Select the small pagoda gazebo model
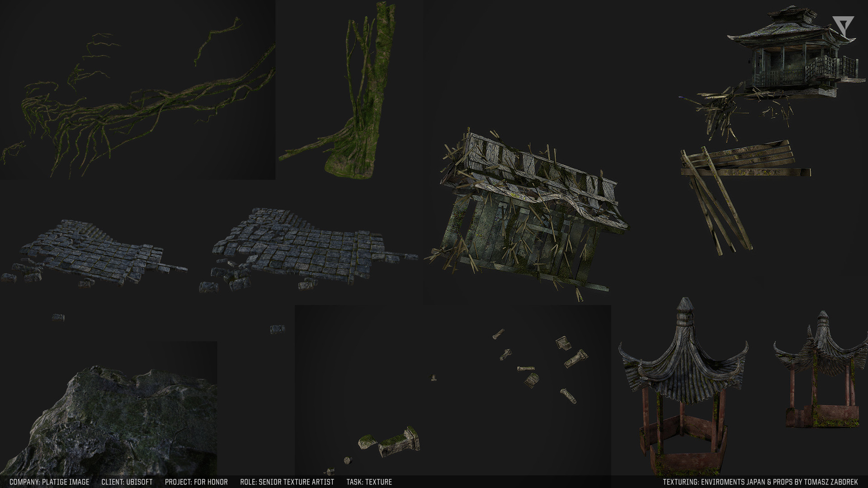Image resolution: width=868 pixels, height=488 pixels. click(821, 371)
